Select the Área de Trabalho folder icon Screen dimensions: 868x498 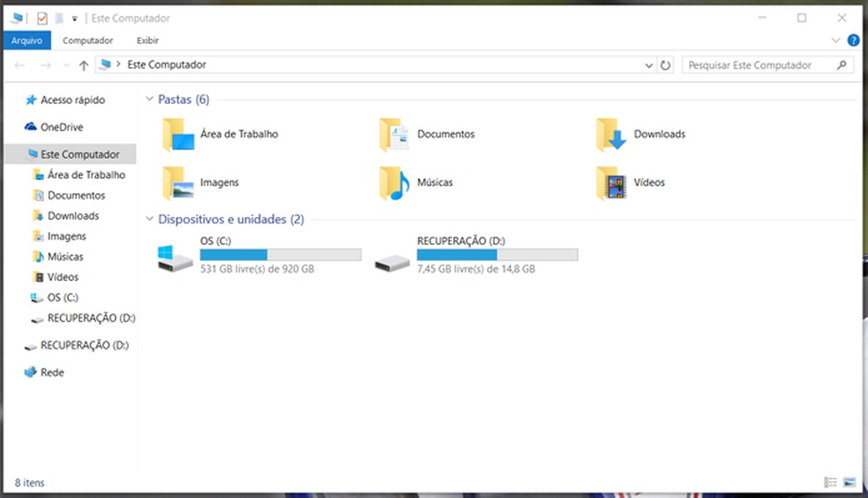(177, 135)
